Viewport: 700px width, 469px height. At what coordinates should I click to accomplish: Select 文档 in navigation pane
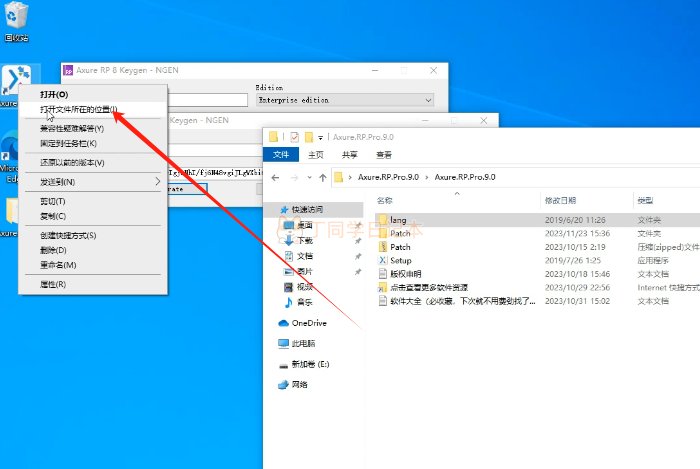(x=304, y=256)
